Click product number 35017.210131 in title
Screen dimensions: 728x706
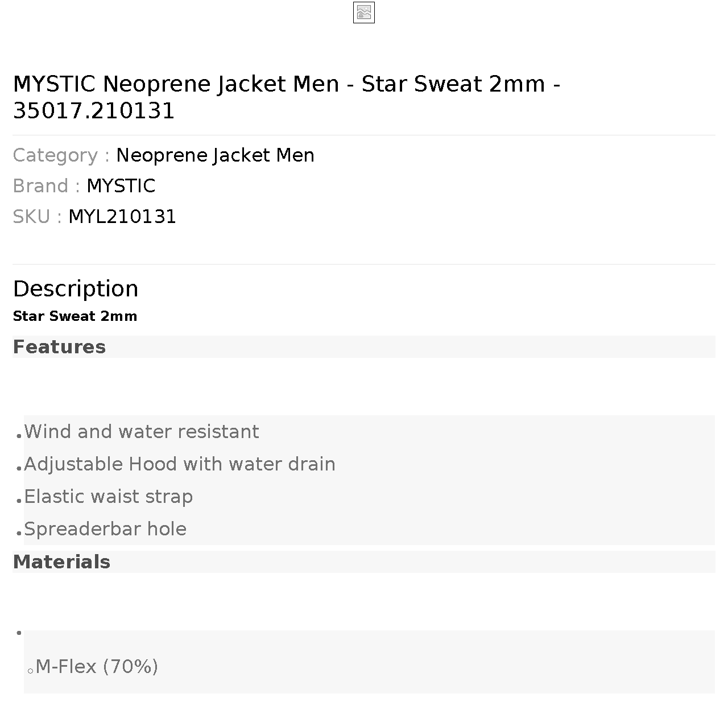tap(94, 111)
